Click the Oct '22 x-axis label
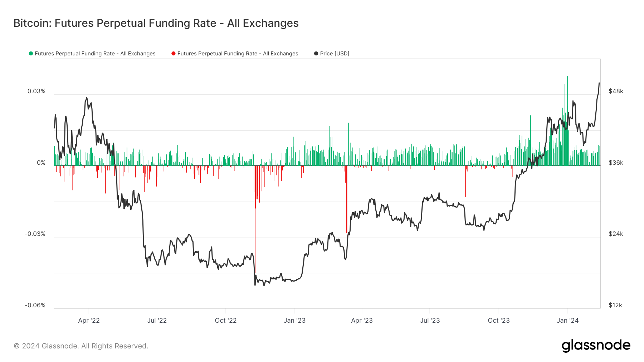The height and width of the screenshot is (362, 644). [225, 321]
